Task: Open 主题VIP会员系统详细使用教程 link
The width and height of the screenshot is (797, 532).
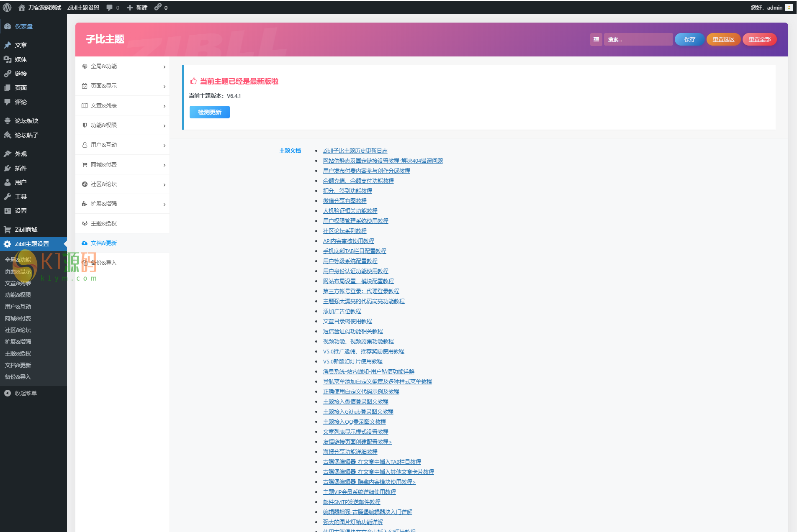Action: [359, 492]
